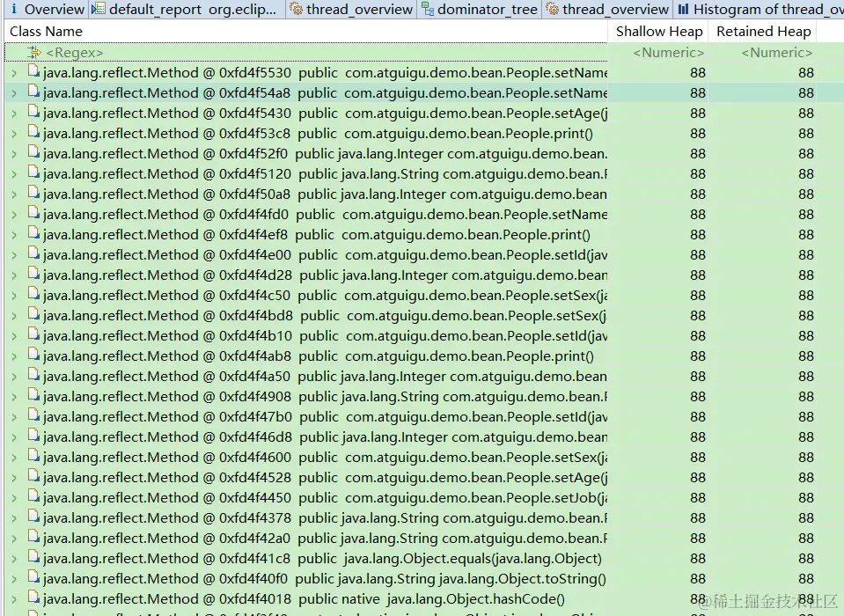Click Shallow Heap value 88 for 0xfd4f54a8

coord(698,93)
